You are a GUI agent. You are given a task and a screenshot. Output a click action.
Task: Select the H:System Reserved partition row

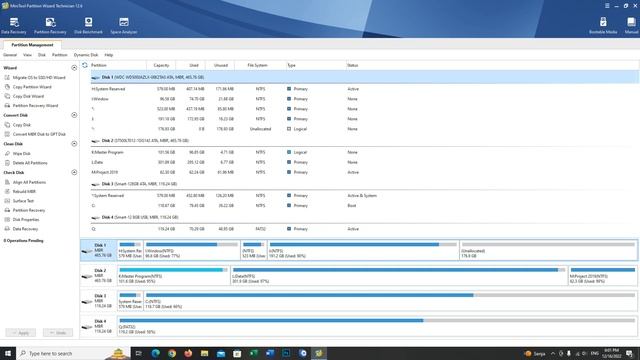tap(364, 89)
